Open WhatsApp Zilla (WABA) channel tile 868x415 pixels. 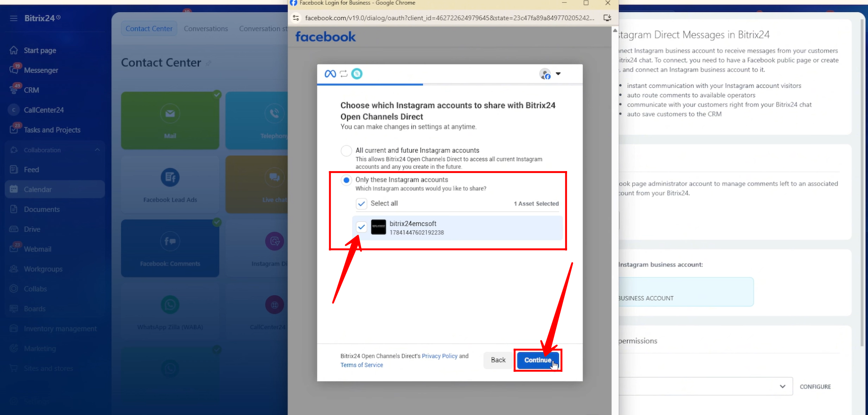pyautogui.click(x=170, y=311)
